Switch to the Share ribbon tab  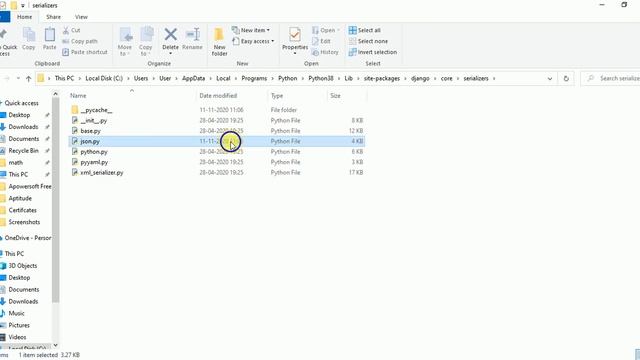pos(53,17)
